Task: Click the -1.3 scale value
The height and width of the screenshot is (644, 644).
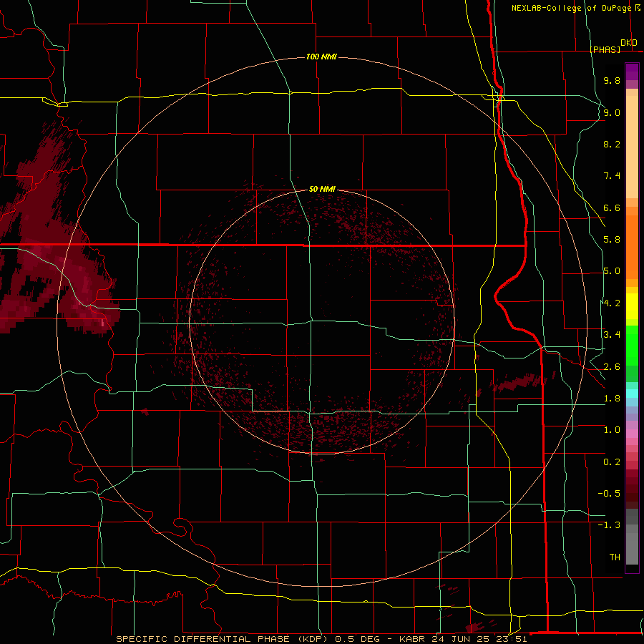Action: pyautogui.click(x=609, y=525)
